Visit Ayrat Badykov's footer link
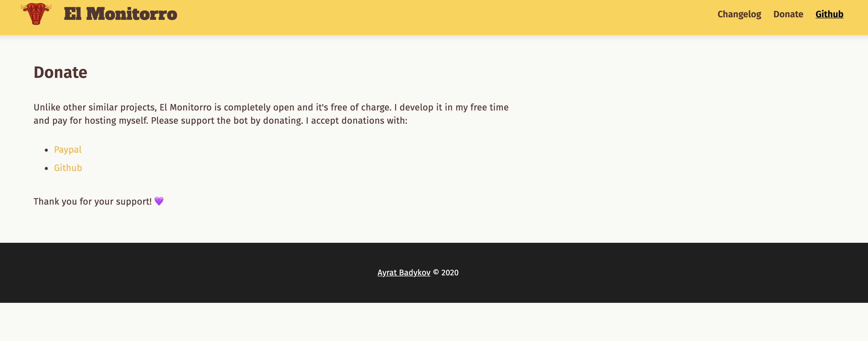The image size is (868, 341). point(404,273)
